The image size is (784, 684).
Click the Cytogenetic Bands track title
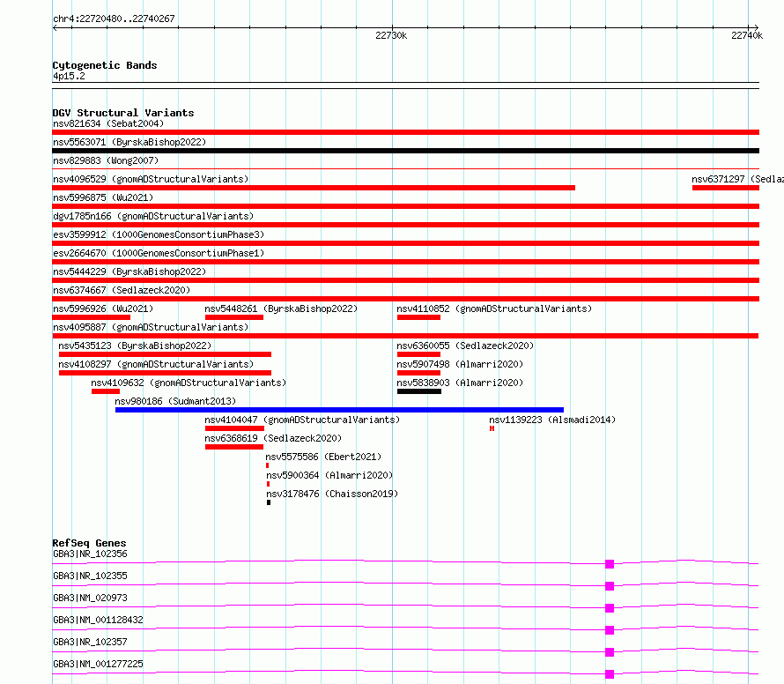[105, 65]
